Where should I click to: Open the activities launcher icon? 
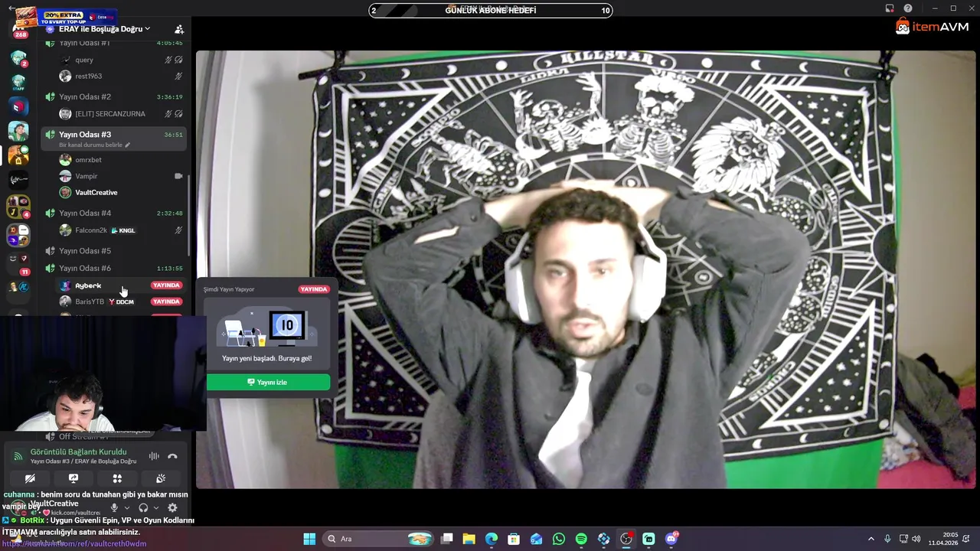[x=117, y=478]
